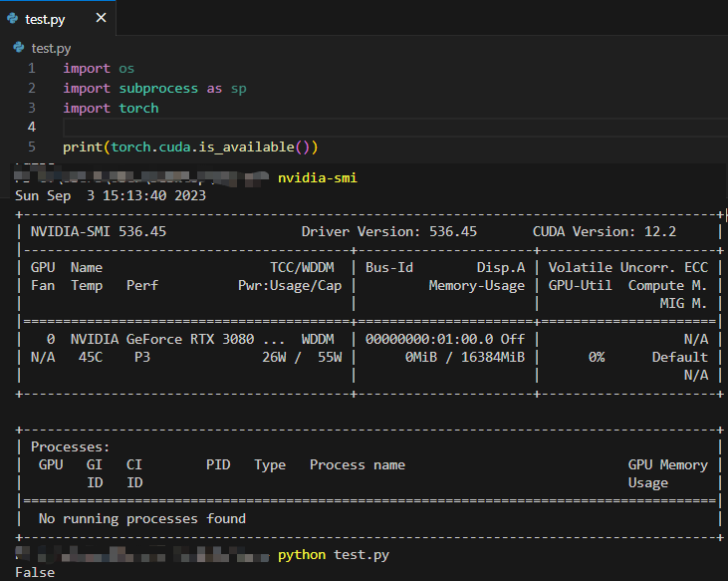Click the Python icon in the breadcrumb

(x=20, y=48)
